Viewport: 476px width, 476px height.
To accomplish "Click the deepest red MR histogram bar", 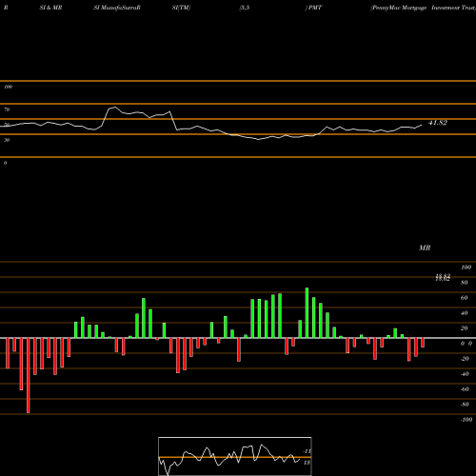I will click(29, 375).
